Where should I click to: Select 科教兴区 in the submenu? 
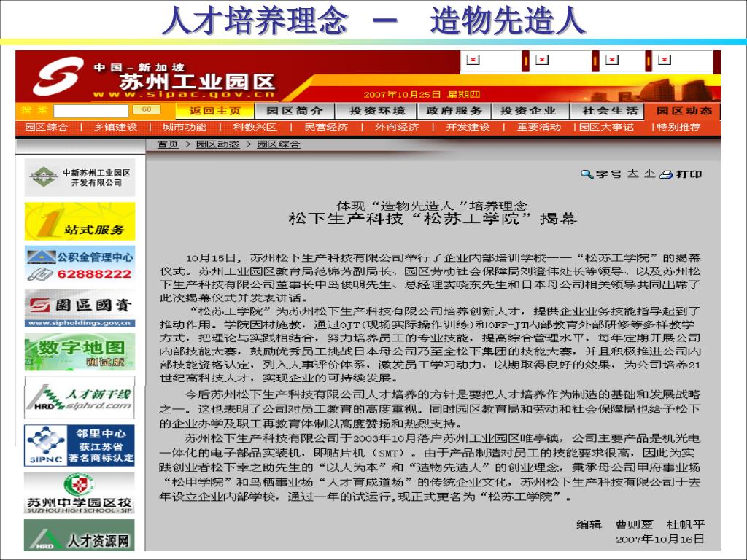click(255, 127)
